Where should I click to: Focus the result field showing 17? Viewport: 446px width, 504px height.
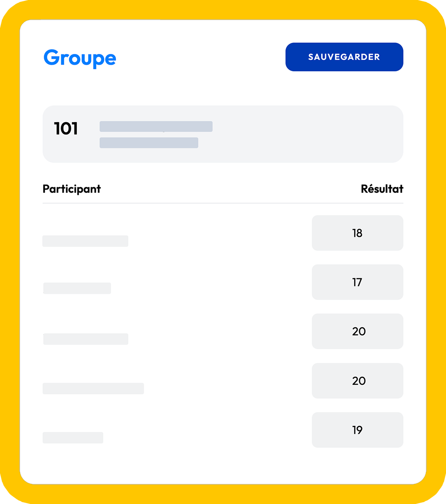[x=357, y=282]
